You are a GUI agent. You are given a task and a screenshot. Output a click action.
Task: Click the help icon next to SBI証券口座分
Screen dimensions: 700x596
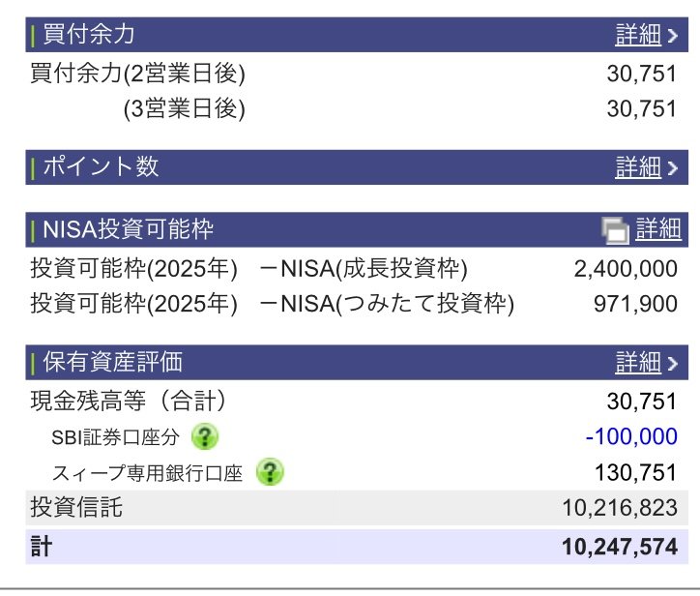click(204, 436)
